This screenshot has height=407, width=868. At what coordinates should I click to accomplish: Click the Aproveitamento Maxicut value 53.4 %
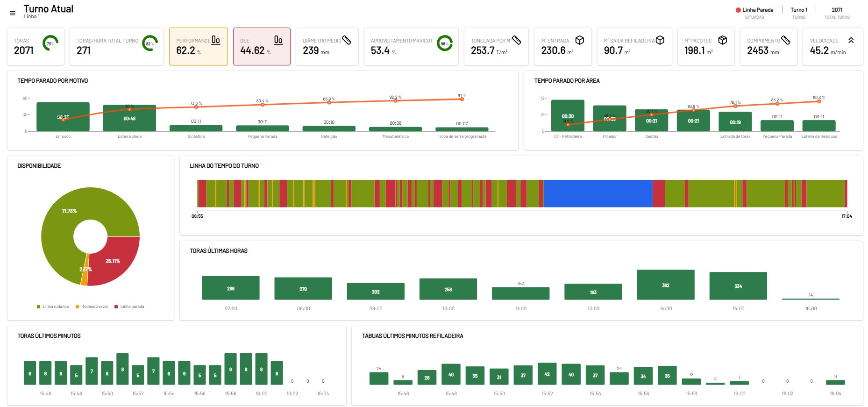[x=383, y=50]
